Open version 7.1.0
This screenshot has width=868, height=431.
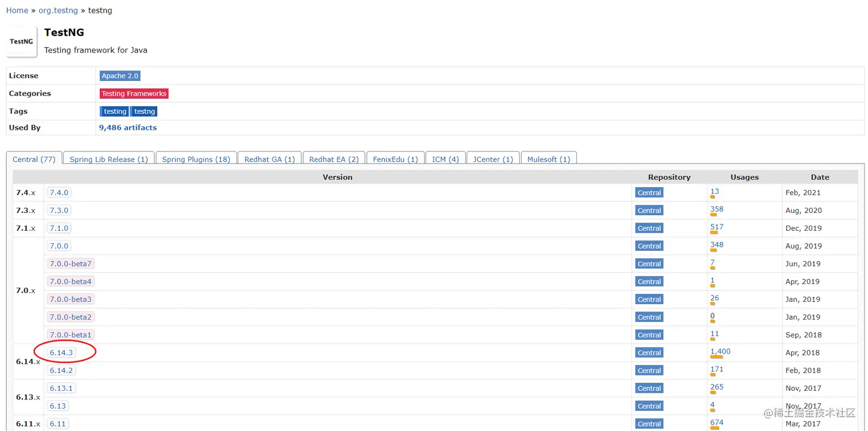(59, 228)
